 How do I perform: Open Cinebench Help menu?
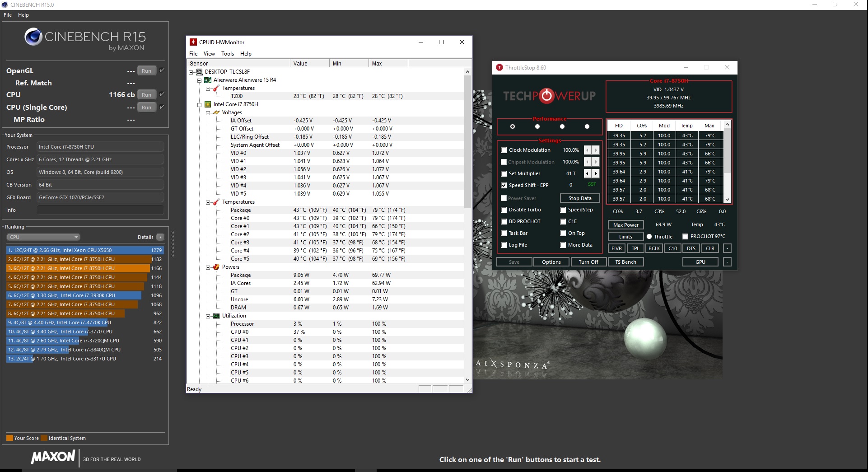(x=23, y=15)
